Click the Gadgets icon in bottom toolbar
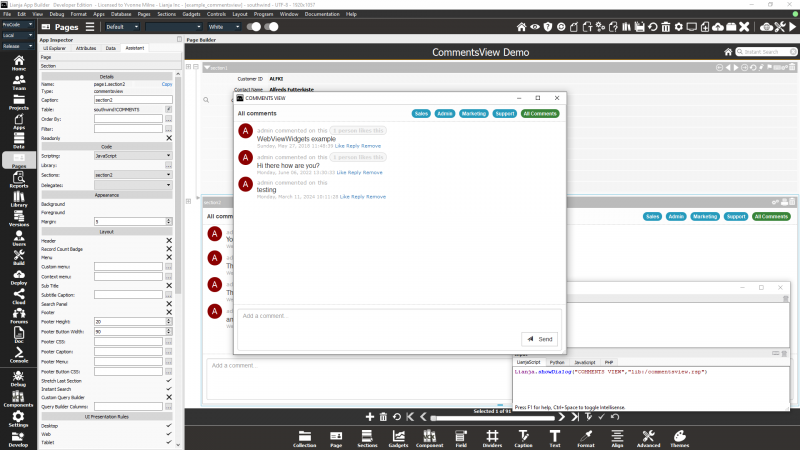 [398, 439]
